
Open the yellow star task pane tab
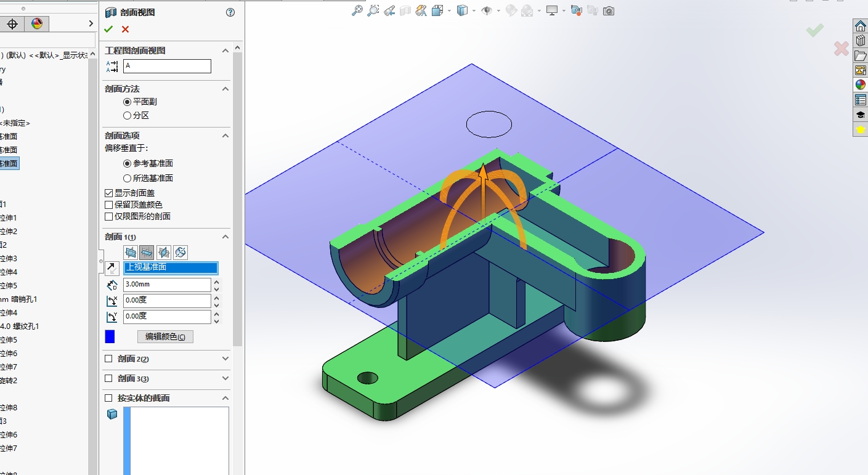(x=861, y=129)
